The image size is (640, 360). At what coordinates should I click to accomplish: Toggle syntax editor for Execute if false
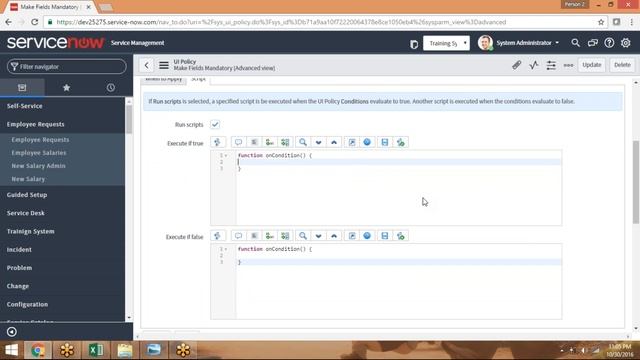(x=218, y=236)
